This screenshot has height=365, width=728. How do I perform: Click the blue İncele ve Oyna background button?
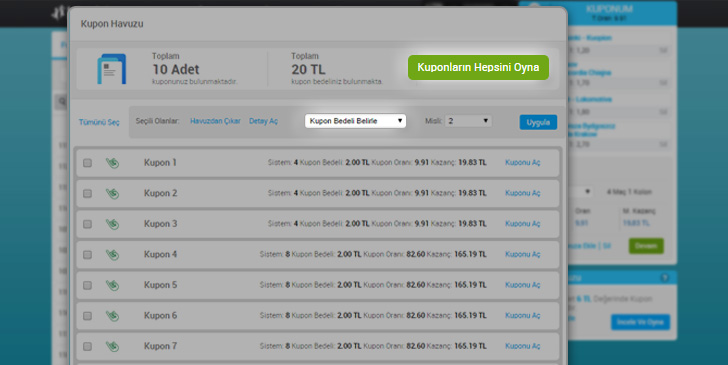[x=640, y=322]
